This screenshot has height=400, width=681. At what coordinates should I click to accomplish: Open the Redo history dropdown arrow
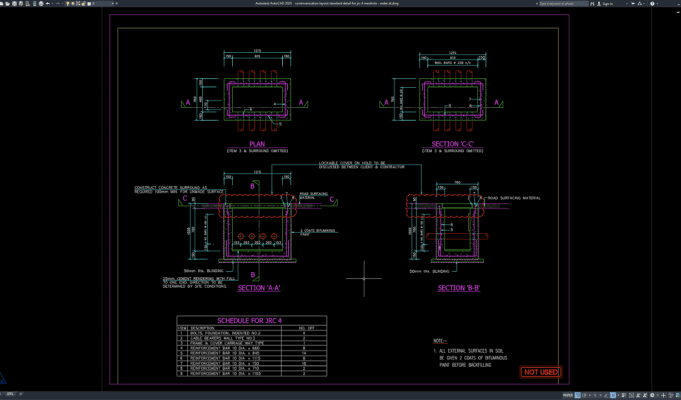click(x=63, y=3)
